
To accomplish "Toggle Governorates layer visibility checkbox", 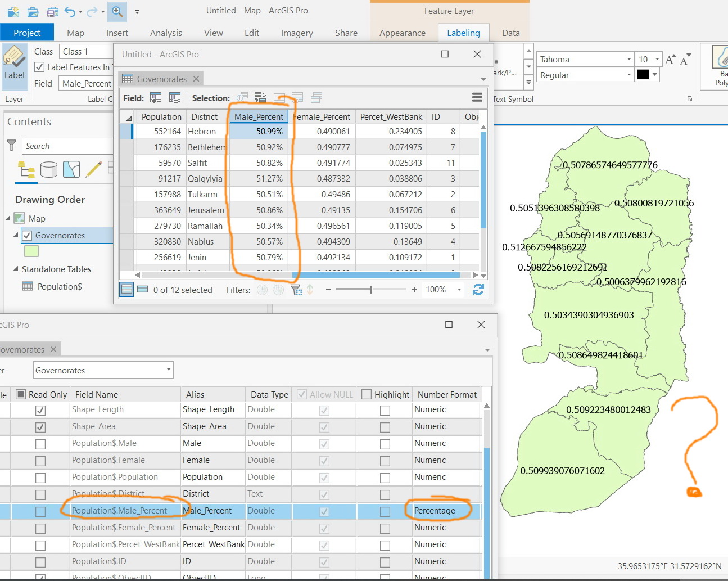I will click(27, 236).
